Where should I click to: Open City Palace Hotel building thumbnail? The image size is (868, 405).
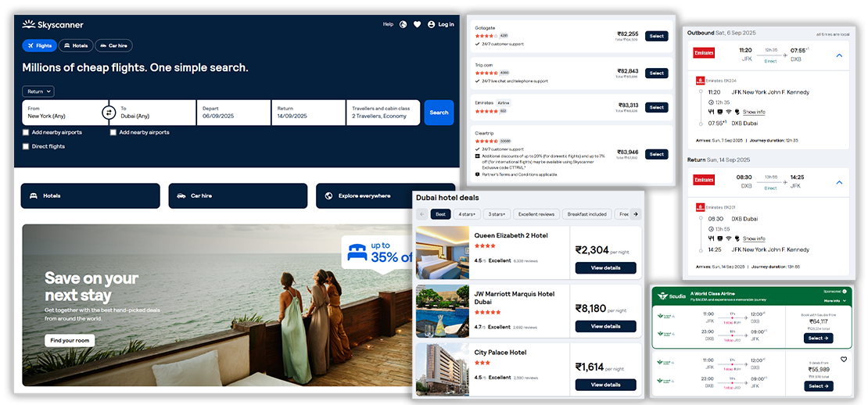[443, 369]
